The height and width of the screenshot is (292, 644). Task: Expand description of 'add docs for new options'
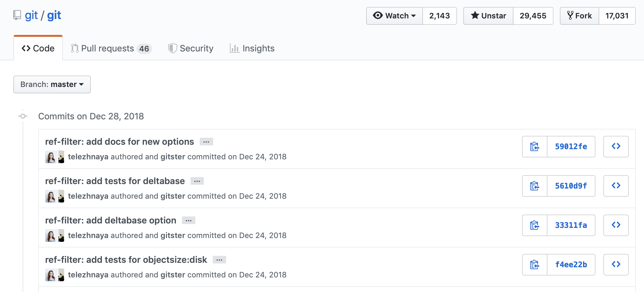(x=206, y=142)
